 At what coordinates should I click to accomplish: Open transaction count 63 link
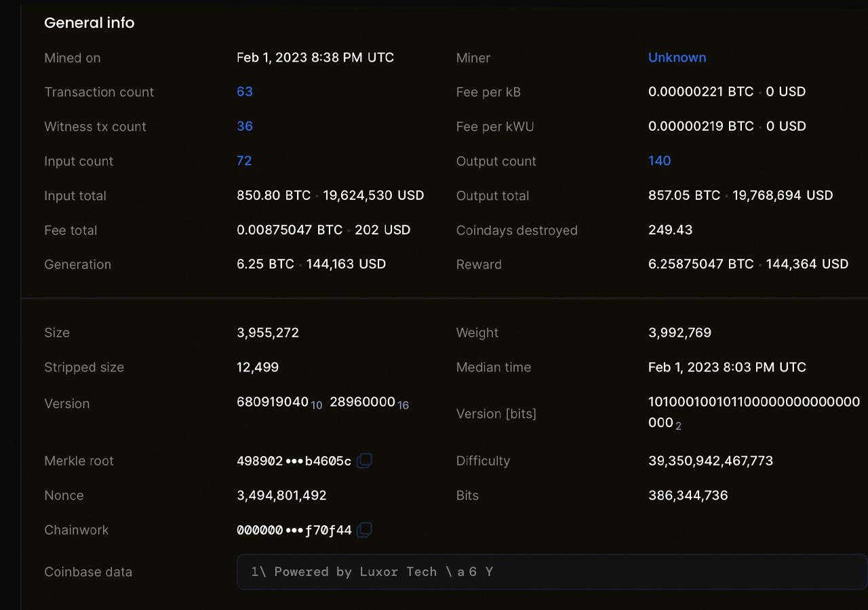(x=245, y=91)
